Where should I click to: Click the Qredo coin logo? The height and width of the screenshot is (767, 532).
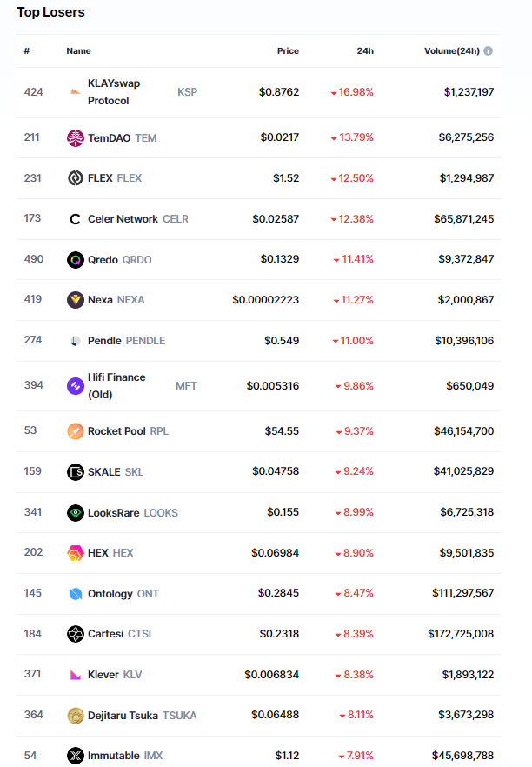[x=76, y=259]
